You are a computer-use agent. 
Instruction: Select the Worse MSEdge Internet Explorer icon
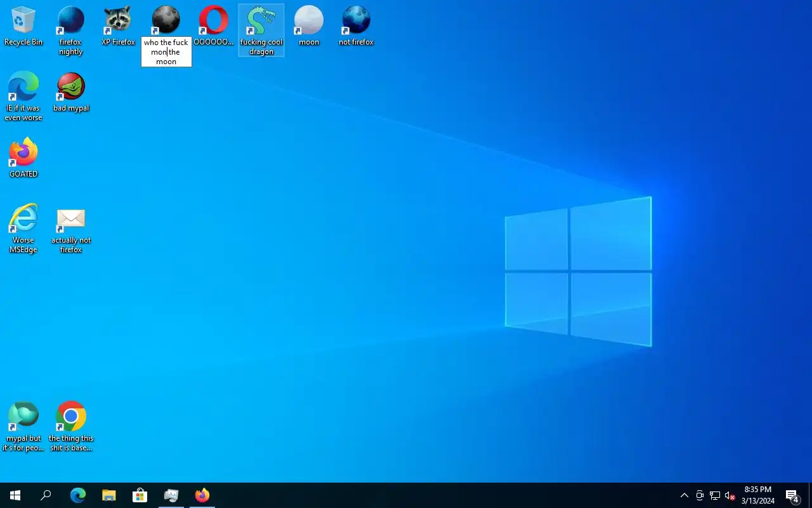click(x=23, y=218)
